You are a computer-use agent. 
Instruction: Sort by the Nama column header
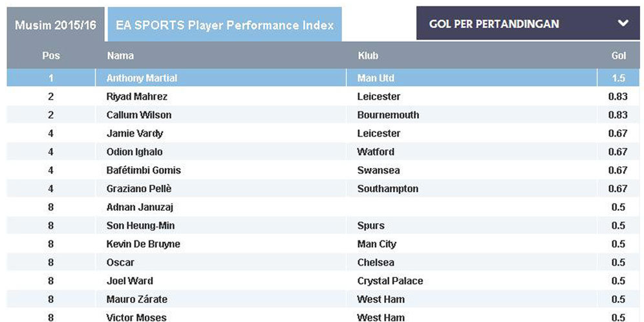(120, 56)
